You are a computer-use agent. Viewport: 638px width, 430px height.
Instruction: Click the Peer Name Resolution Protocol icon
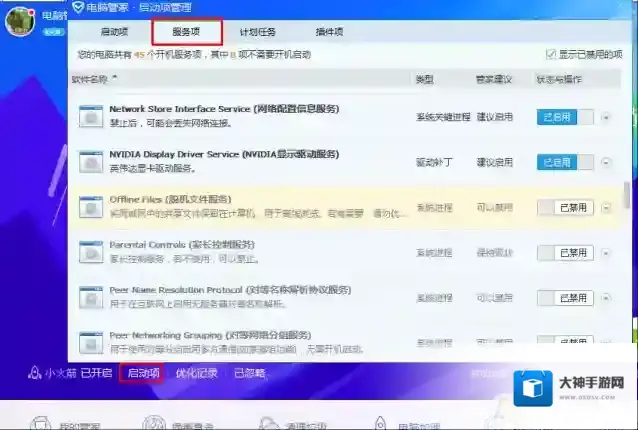tap(91, 297)
